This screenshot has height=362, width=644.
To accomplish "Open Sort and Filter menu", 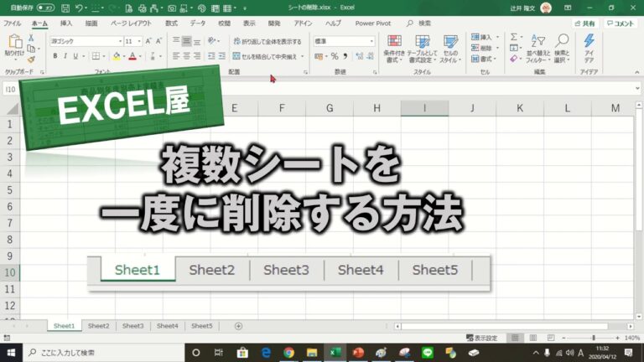I will tap(538, 49).
